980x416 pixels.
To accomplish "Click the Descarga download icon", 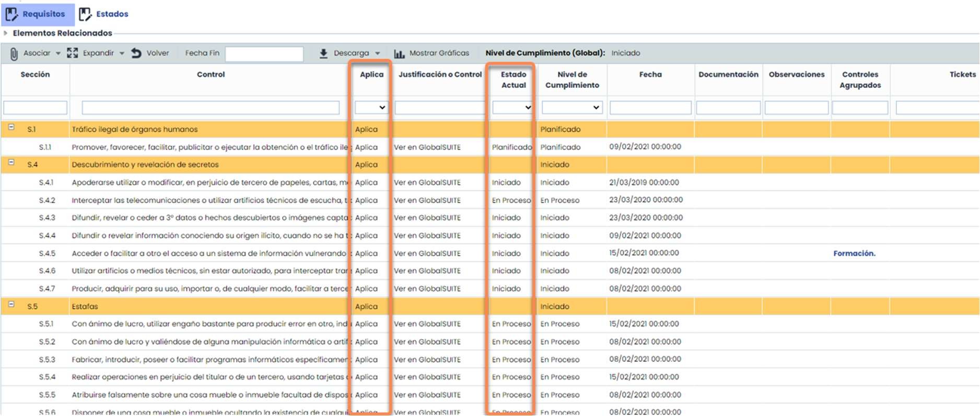I will pyautogui.click(x=323, y=53).
